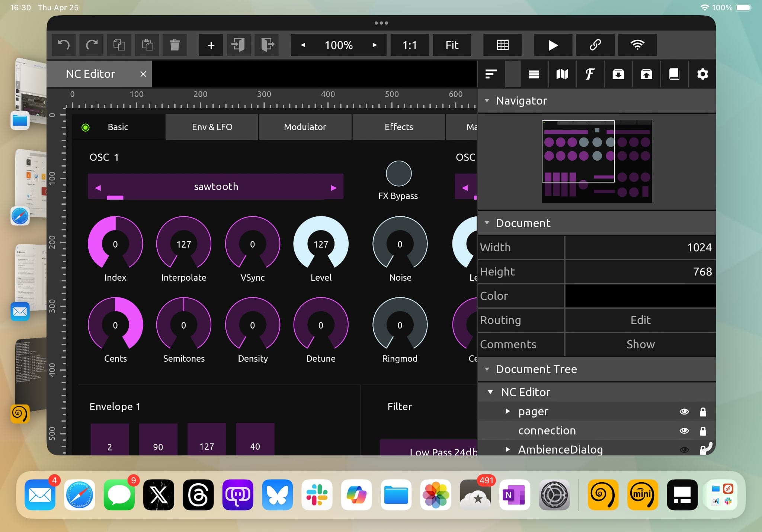Click the sawtooth waveform selector
The width and height of the screenshot is (762, 532).
pos(216,187)
